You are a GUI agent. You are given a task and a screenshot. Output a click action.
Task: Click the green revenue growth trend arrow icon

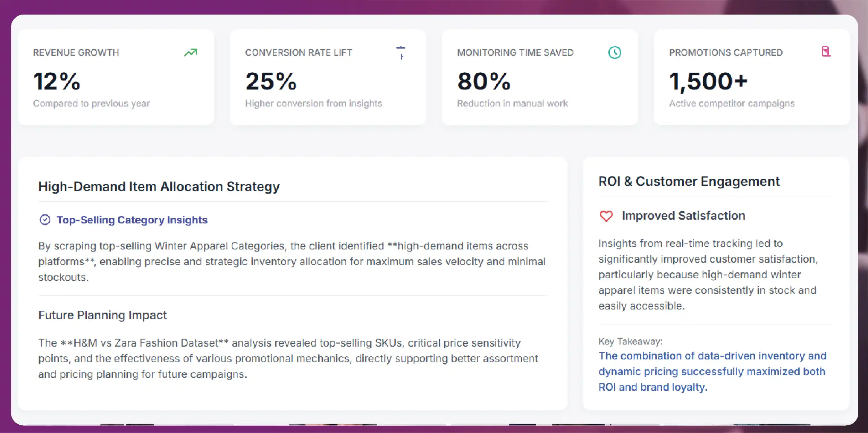click(x=191, y=52)
